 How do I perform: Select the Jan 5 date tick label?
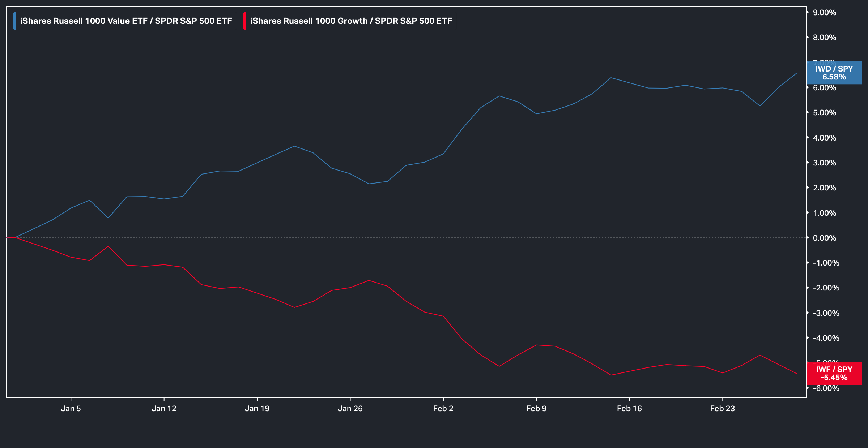[x=71, y=409]
